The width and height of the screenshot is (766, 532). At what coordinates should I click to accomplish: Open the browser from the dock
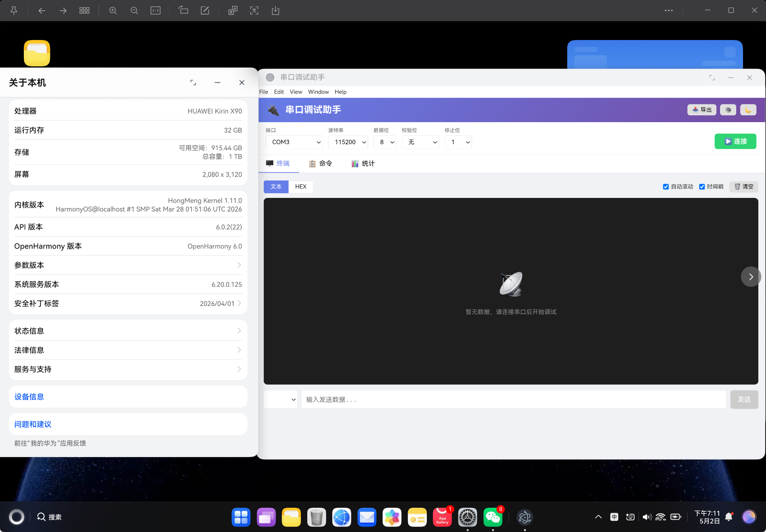pos(342,517)
